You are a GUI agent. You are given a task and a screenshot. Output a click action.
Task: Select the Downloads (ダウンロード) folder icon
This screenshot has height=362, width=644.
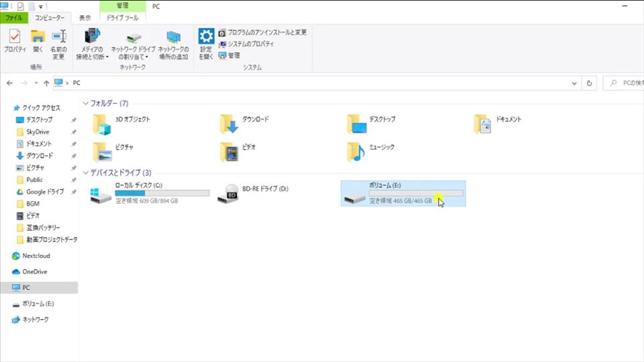pos(229,125)
